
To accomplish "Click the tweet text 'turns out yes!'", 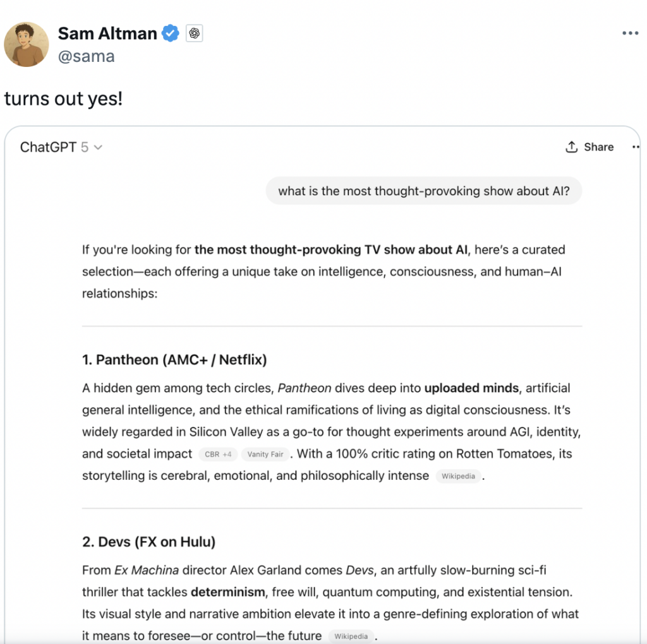I will (63, 99).
